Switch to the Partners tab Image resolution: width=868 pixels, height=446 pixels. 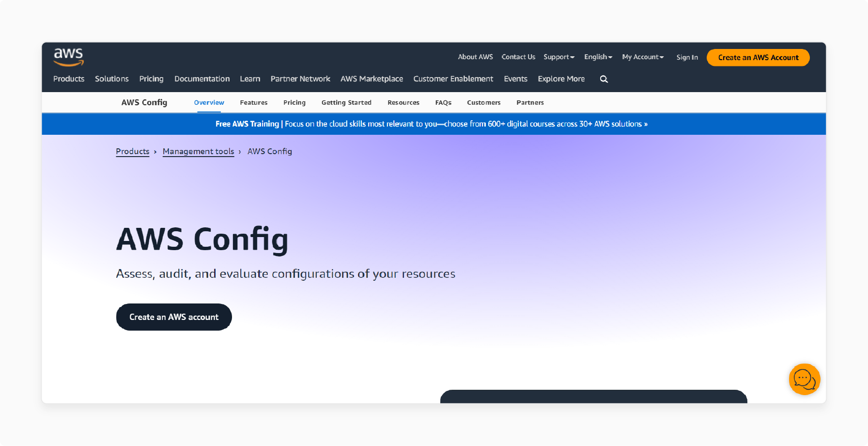(x=530, y=103)
